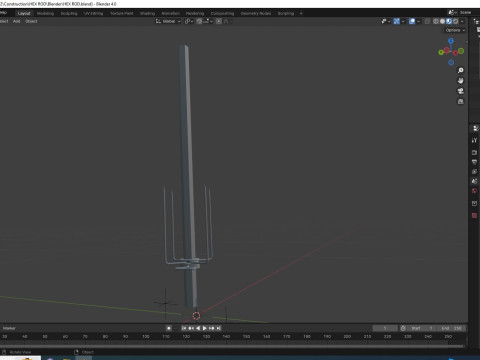
Task: Open the Texture properties tab
Action: [474, 216]
